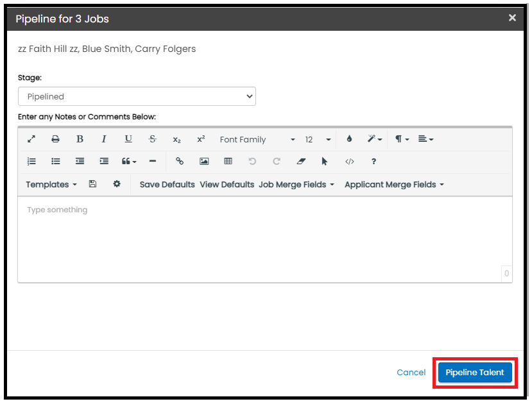Insert a horizontal line
Image resolution: width=532 pixels, height=406 pixels.
(x=153, y=162)
